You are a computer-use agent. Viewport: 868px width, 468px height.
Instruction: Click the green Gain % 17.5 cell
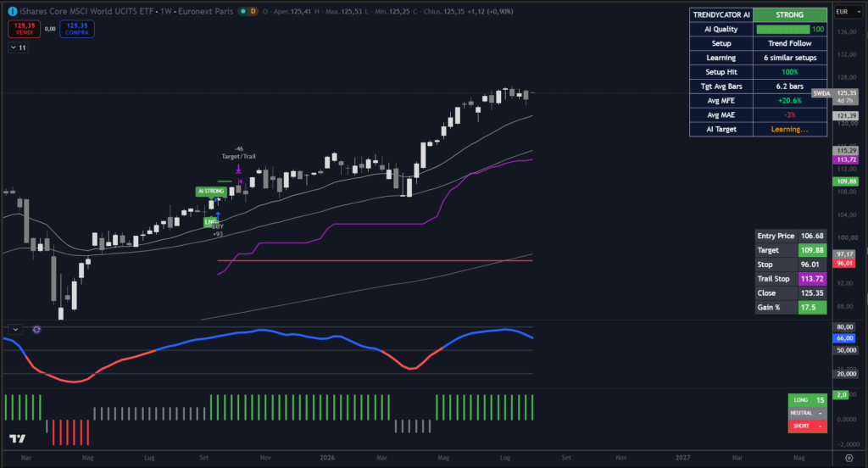pyautogui.click(x=812, y=308)
